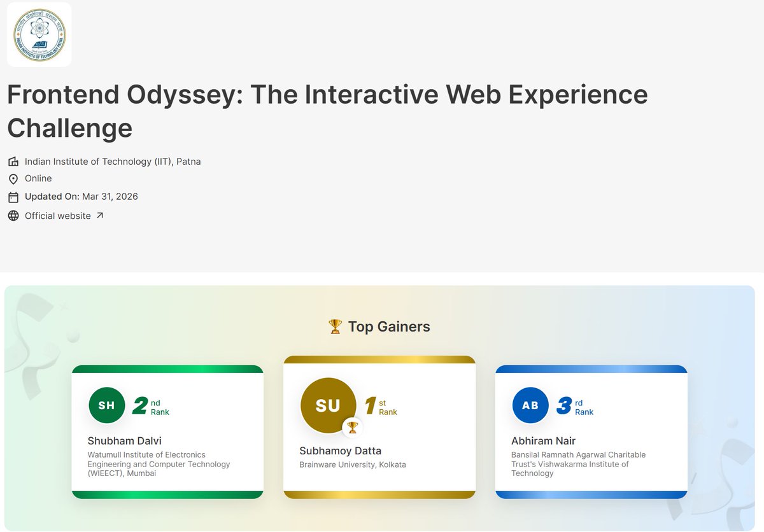
Task: Click the calendar icon beside Updated On
Action: [13, 197]
